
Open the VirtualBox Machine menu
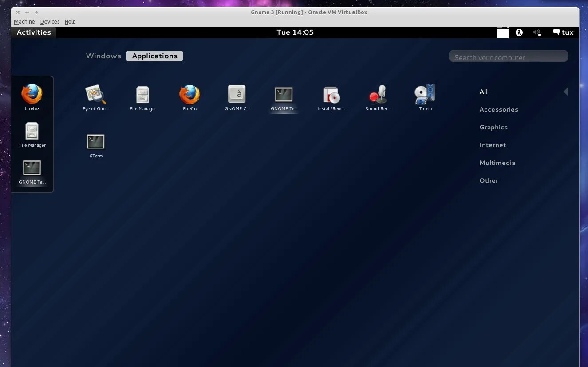[24, 21]
